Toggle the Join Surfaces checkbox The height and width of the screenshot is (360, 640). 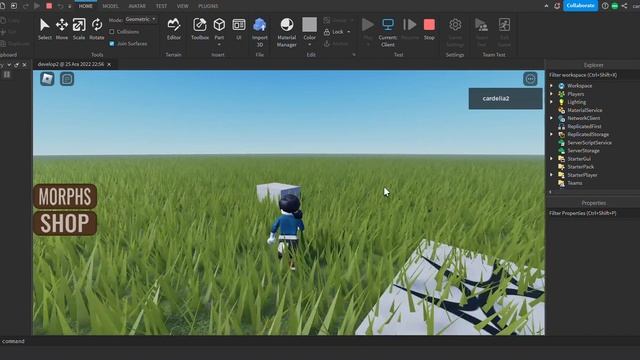(112, 43)
